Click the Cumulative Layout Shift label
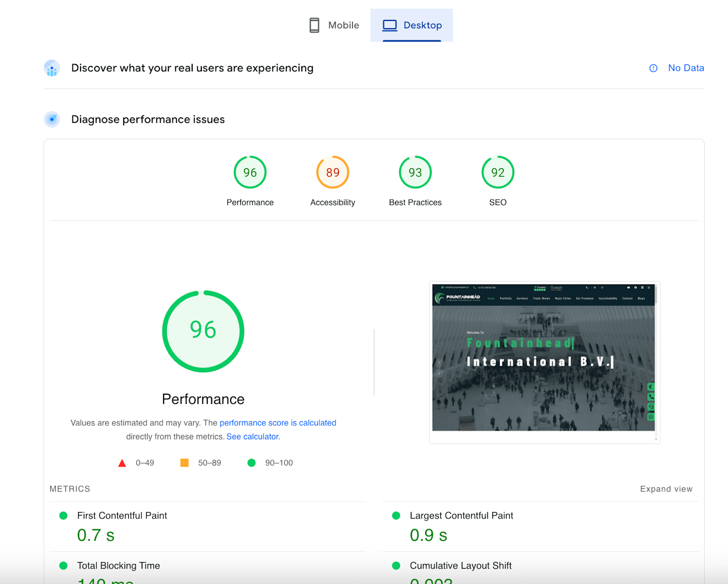Image resolution: width=728 pixels, height=584 pixels. [x=461, y=566]
